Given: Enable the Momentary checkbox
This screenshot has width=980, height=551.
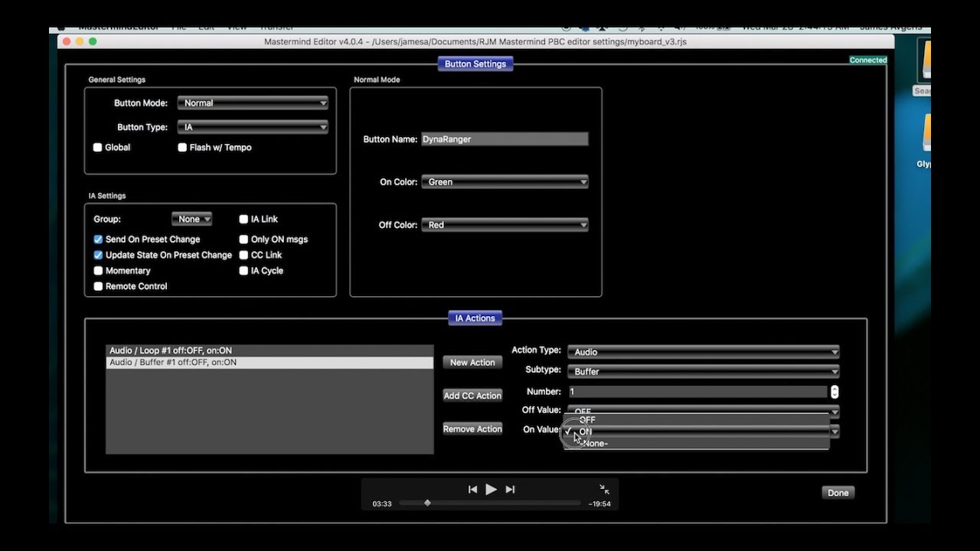Looking at the screenshot, I should [x=98, y=271].
